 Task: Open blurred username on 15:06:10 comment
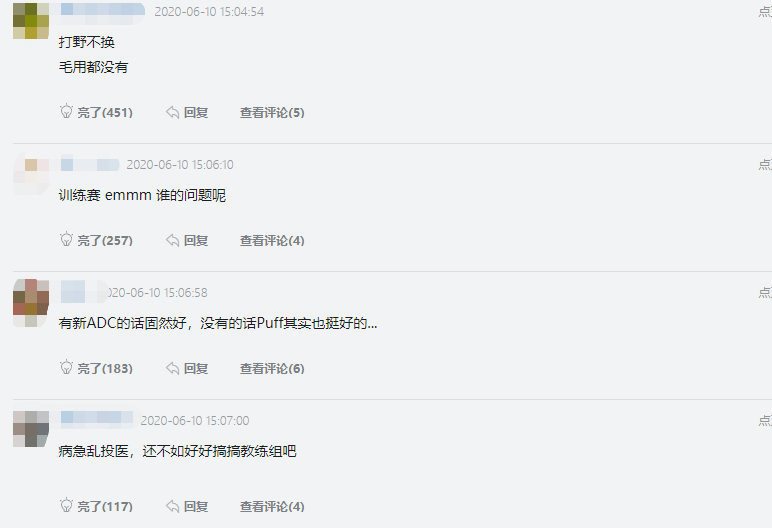[90, 165]
